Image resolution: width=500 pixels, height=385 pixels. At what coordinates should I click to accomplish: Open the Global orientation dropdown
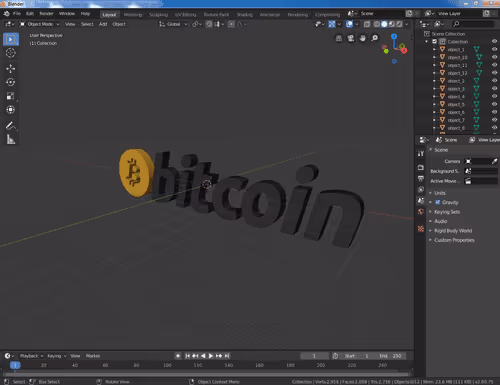click(173, 24)
